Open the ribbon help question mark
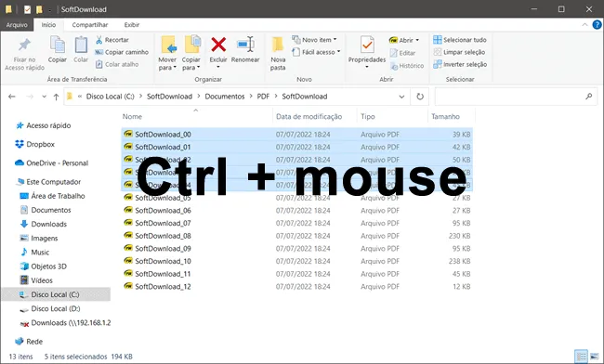The height and width of the screenshot is (364, 604). [597, 25]
